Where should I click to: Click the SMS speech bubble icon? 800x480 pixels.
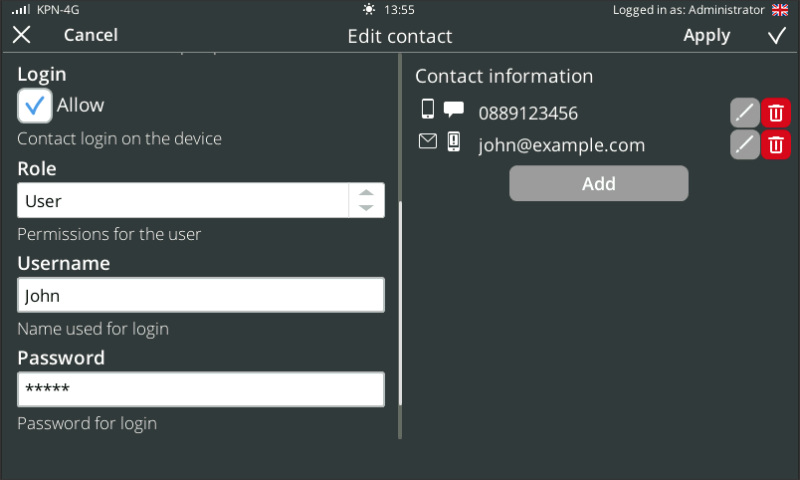tap(454, 110)
